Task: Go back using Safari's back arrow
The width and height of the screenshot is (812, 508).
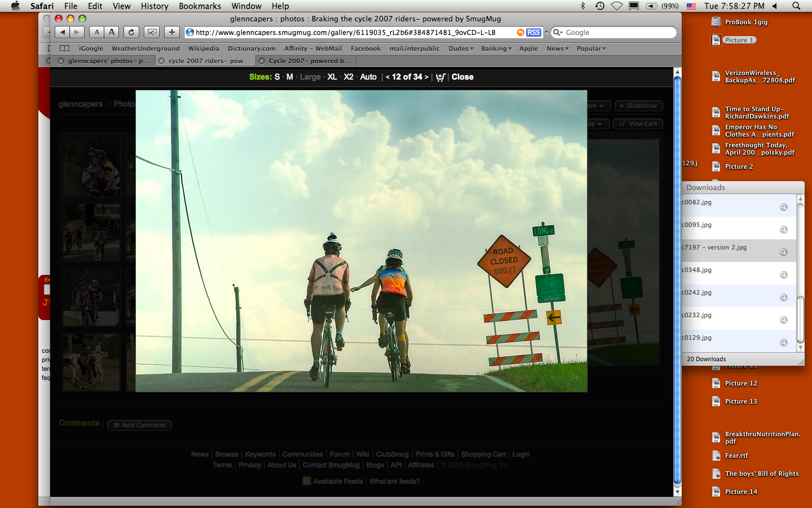Action: [63, 32]
